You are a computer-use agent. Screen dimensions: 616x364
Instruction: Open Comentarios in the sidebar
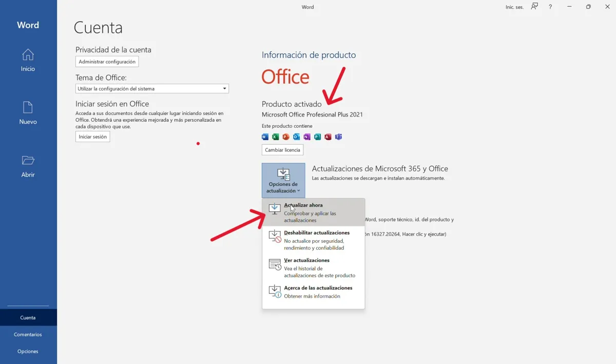click(28, 334)
